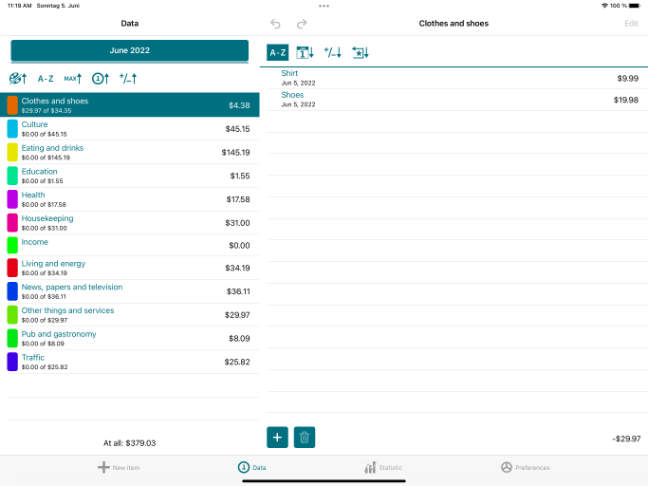
Task: Click the $9.99 Shirt amount
Action: coord(628,79)
